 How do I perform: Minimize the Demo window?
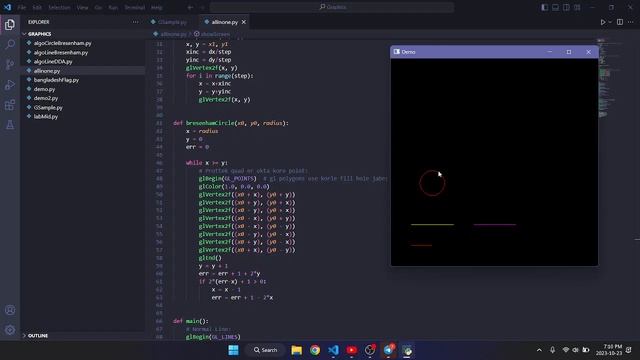coord(550,52)
